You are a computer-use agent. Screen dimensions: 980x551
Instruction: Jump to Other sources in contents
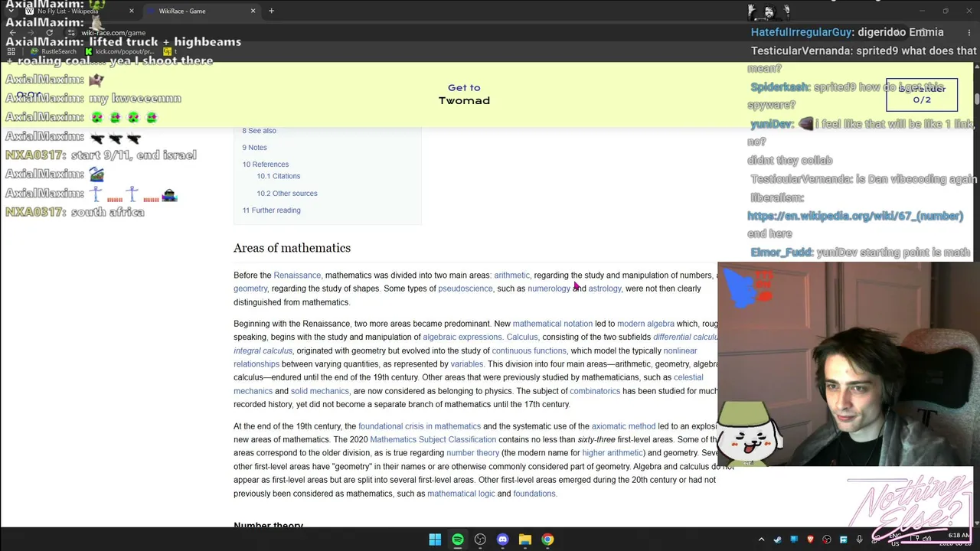coord(287,194)
